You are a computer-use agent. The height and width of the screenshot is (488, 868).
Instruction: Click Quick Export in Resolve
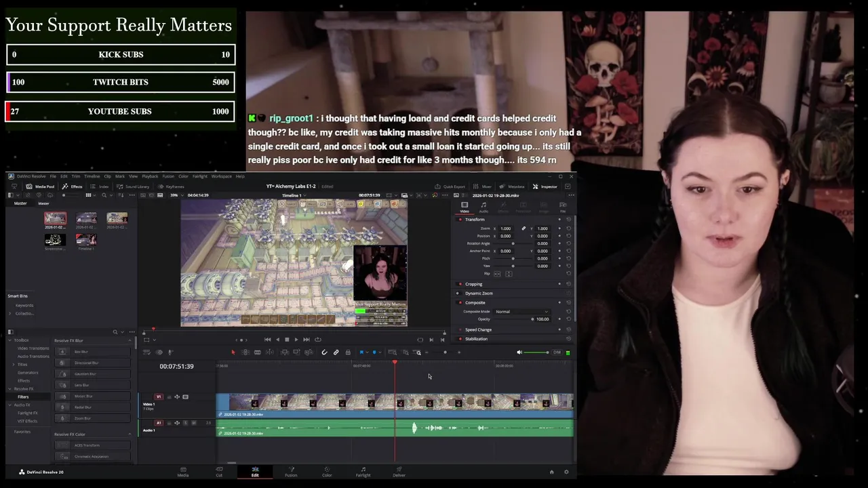[x=450, y=186]
